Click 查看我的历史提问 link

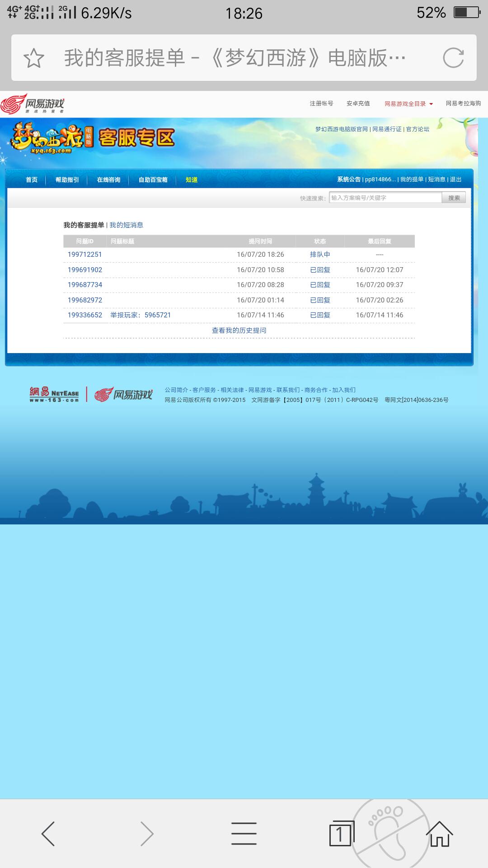(239, 330)
